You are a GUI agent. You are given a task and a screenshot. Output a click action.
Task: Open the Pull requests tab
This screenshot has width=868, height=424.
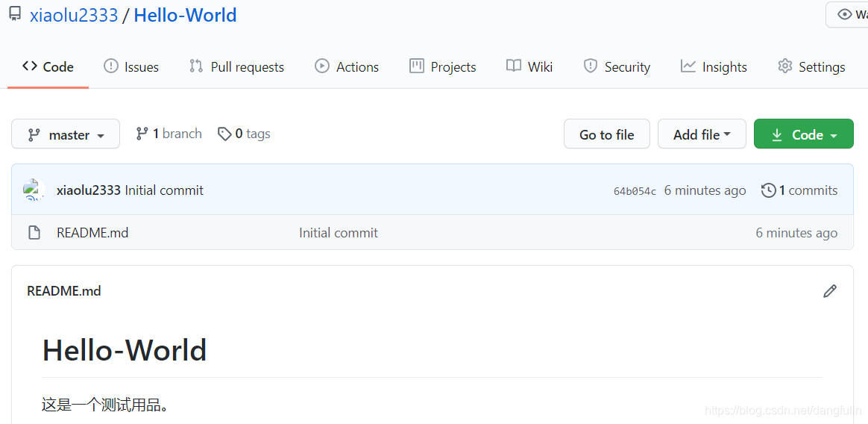[236, 67]
